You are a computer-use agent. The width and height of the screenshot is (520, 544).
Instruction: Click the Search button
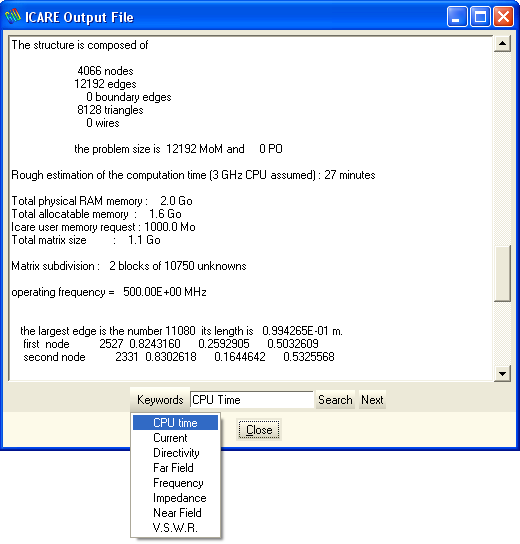(x=335, y=400)
